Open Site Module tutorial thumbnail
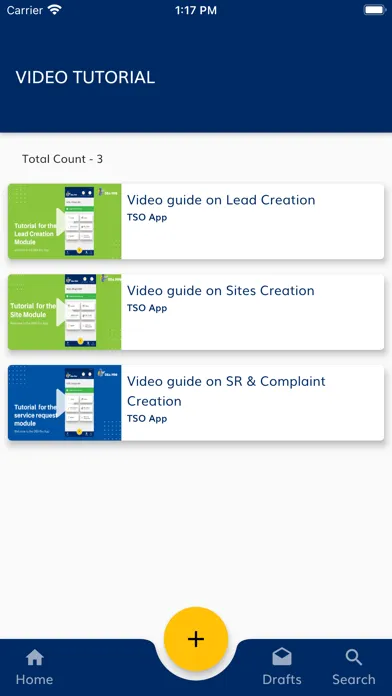Image resolution: width=392 pixels, height=696 pixels. click(x=65, y=312)
